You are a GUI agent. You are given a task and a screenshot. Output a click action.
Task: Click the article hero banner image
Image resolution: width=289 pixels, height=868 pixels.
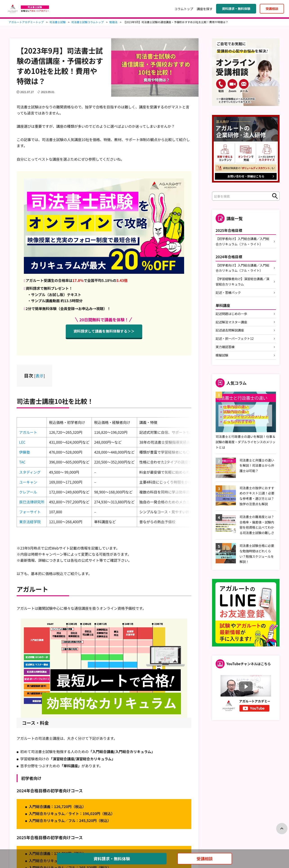pos(155,67)
